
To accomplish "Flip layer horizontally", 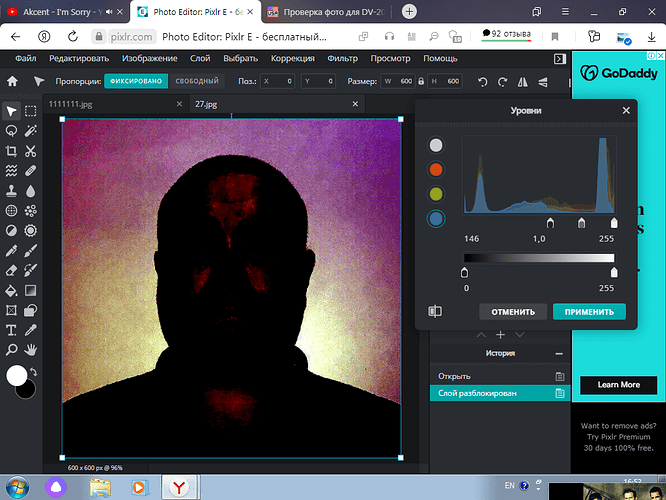I will pos(522,82).
